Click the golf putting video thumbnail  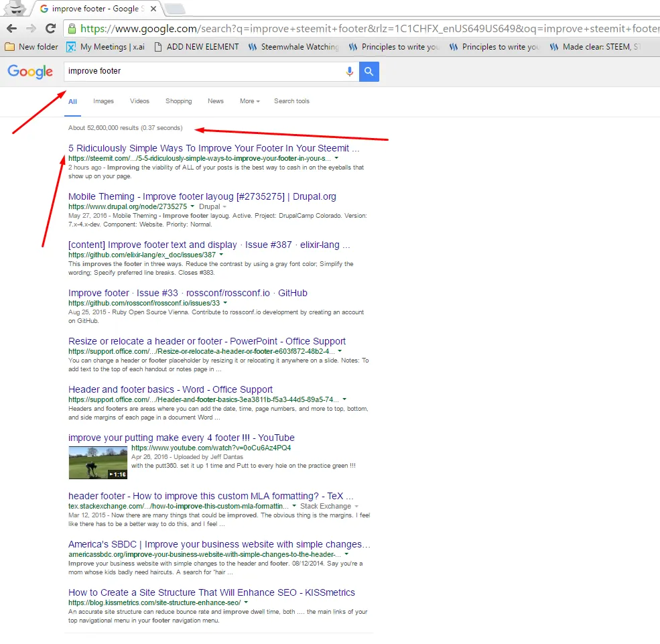click(x=98, y=462)
